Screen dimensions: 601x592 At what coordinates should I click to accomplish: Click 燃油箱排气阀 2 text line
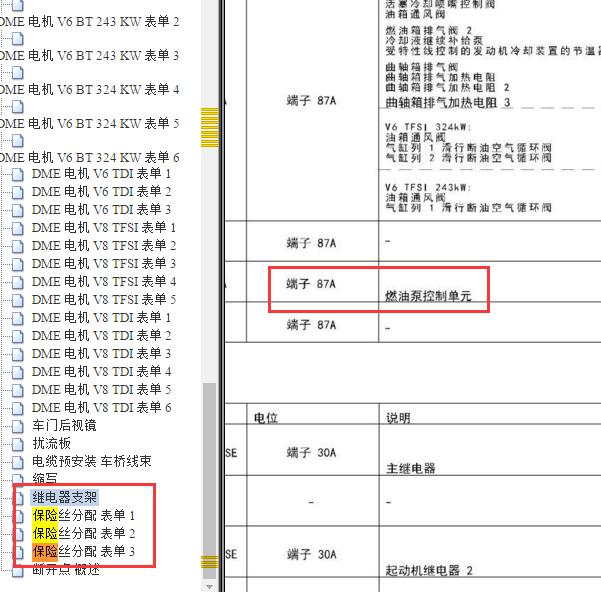[x=429, y=30]
